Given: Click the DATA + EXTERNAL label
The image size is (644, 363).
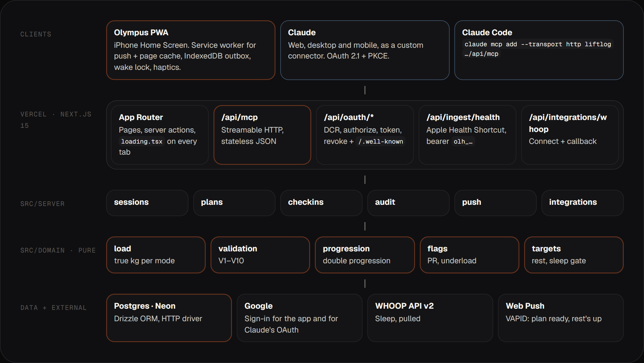Looking at the screenshot, I should tap(54, 308).
